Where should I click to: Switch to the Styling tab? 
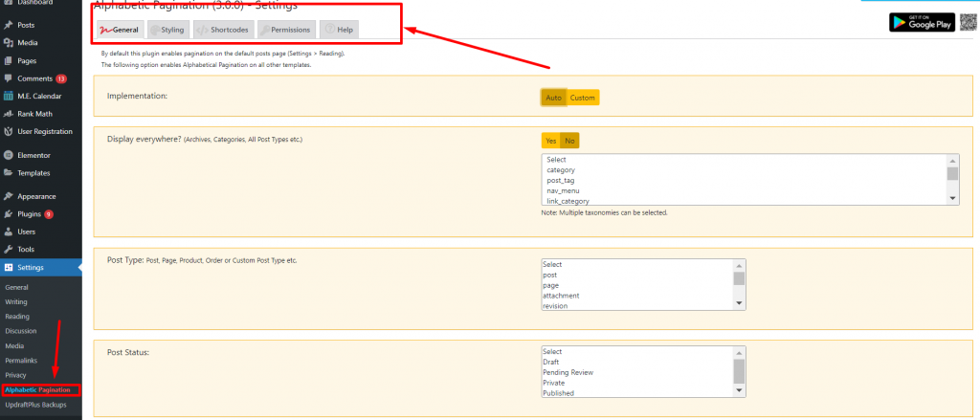point(167,31)
